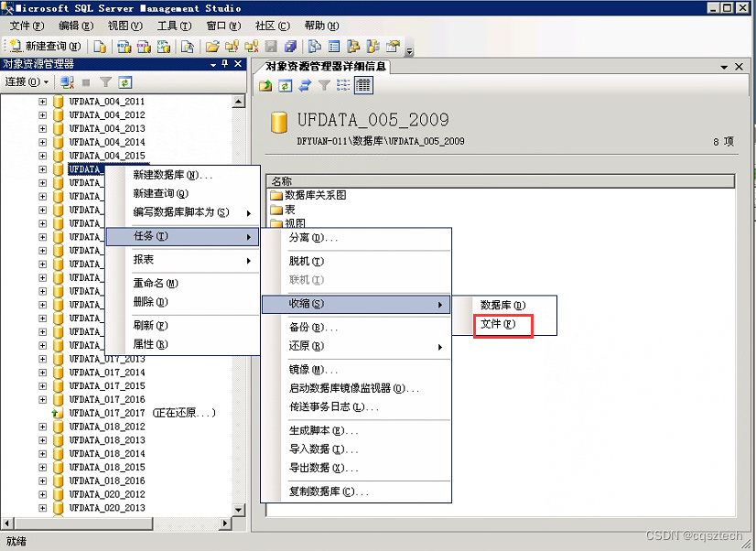Open the Connect (连接) dropdown in Object Explorer

pos(27,82)
